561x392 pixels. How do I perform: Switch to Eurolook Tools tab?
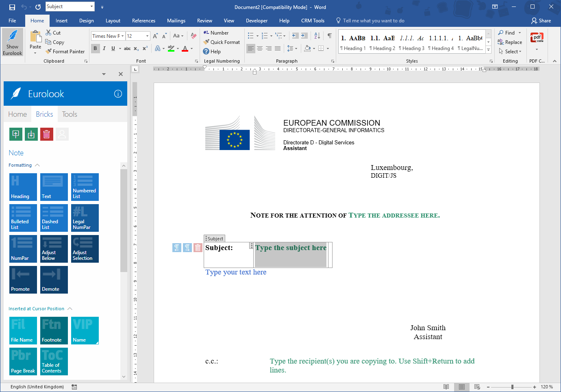[x=70, y=114]
